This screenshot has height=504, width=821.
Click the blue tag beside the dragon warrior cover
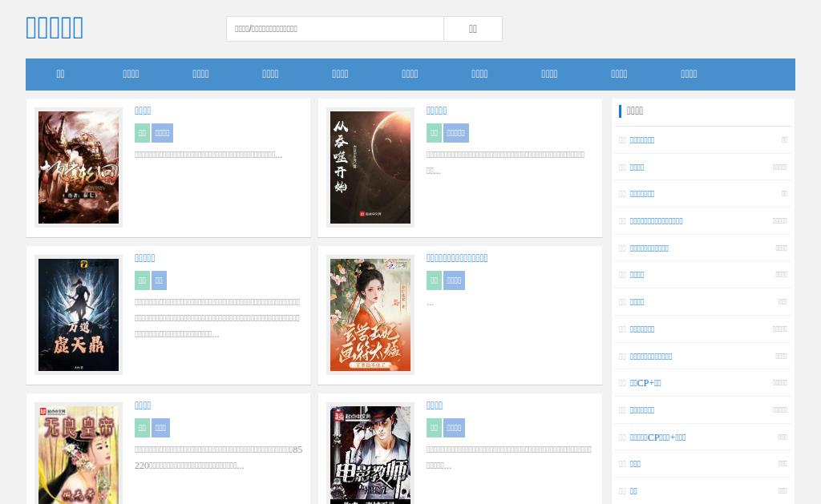(162, 133)
